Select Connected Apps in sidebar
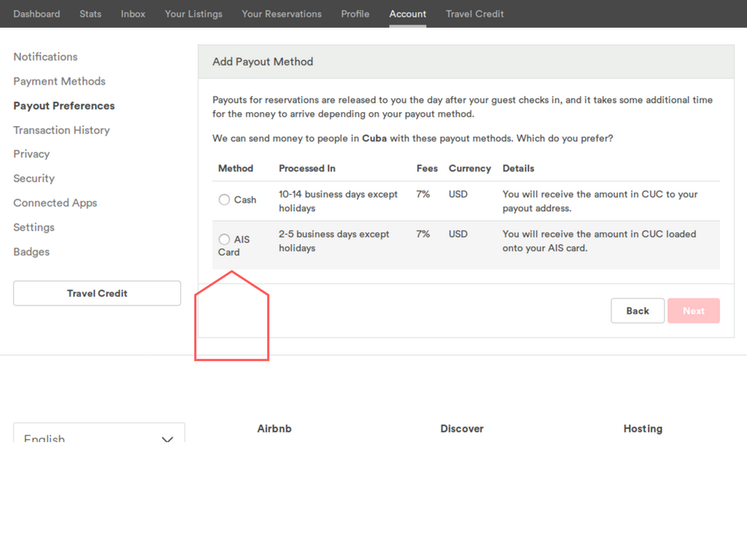The height and width of the screenshot is (560, 747). click(55, 203)
